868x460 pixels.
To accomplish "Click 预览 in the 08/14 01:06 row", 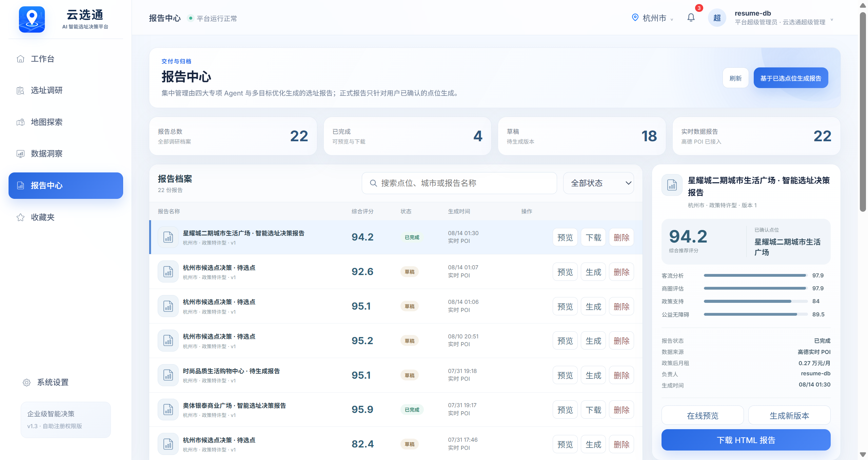I will (x=565, y=307).
